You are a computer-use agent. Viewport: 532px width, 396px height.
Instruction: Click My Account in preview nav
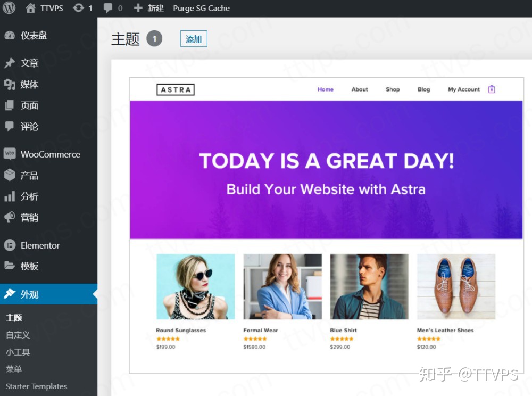pos(464,89)
